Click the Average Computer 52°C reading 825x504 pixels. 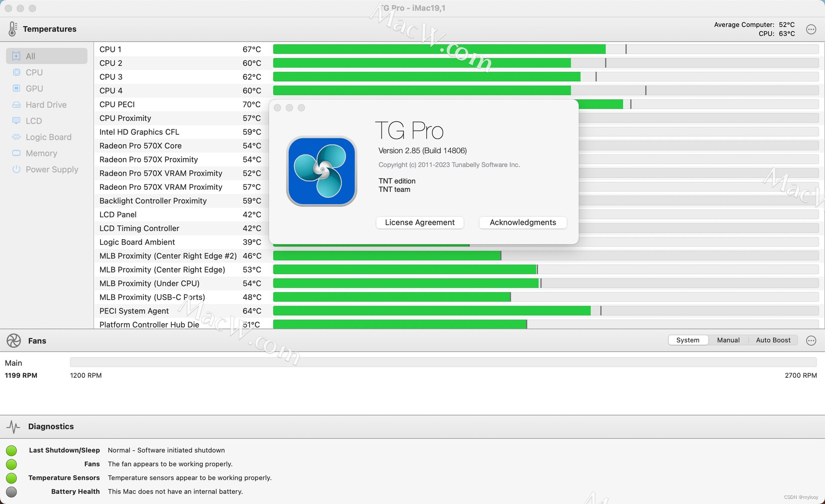point(755,24)
